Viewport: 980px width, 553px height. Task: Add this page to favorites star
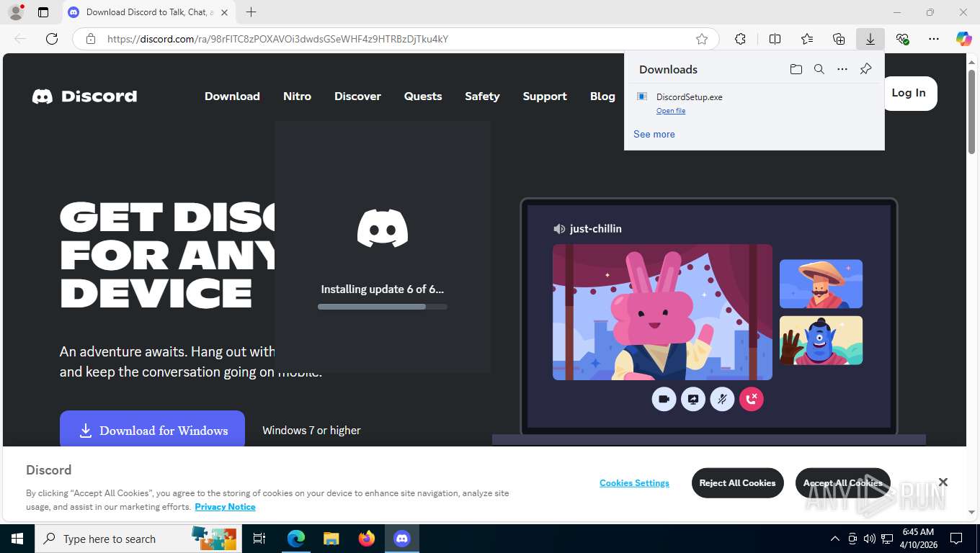[x=702, y=39]
